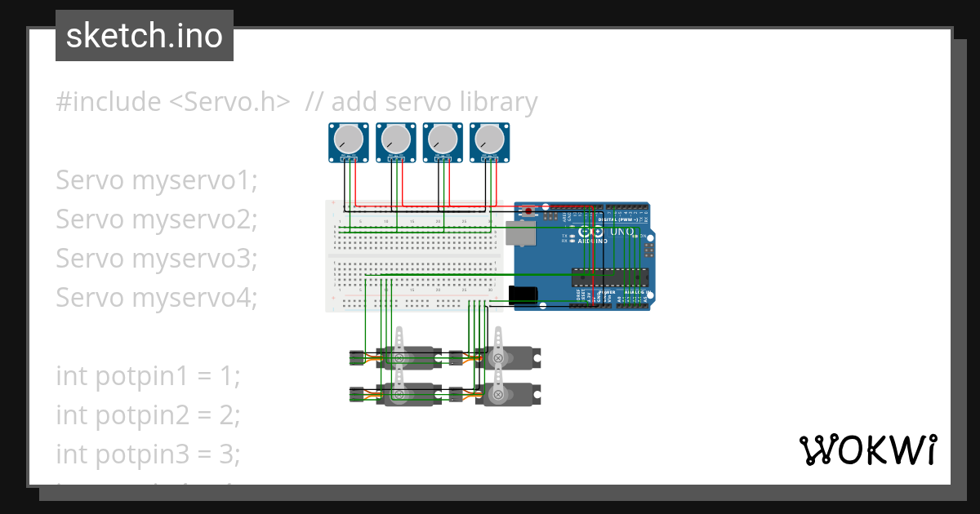Select the fourth potentiometer module
The image size is (980, 514).
[488, 139]
